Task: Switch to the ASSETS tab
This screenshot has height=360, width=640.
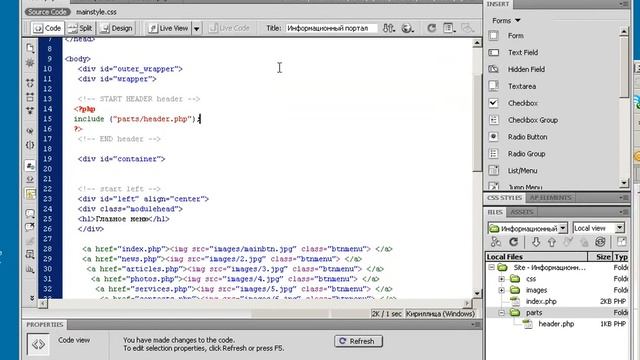Action: coord(522,212)
